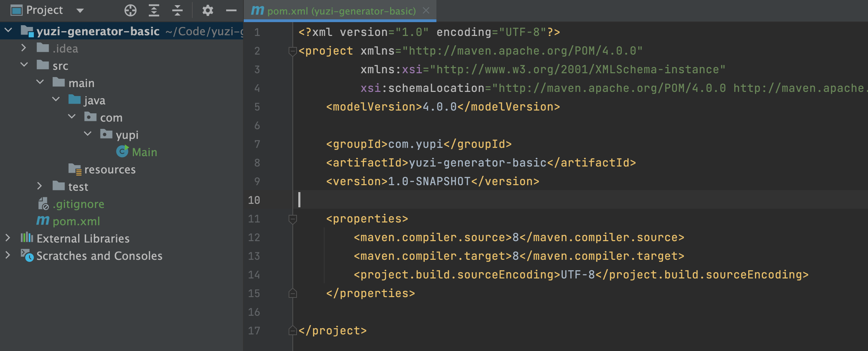
Task: Hide the Project panel with minus icon
Action: point(231,11)
